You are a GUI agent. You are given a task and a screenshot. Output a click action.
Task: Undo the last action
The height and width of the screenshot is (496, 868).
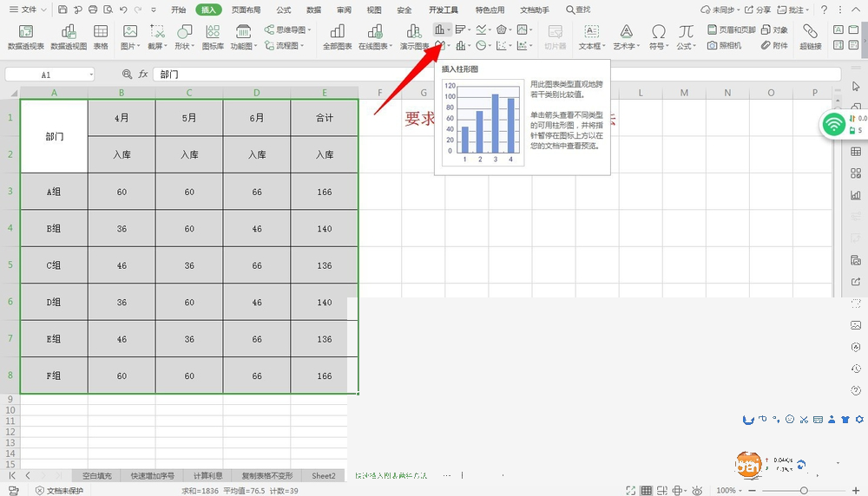pyautogui.click(x=123, y=10)
